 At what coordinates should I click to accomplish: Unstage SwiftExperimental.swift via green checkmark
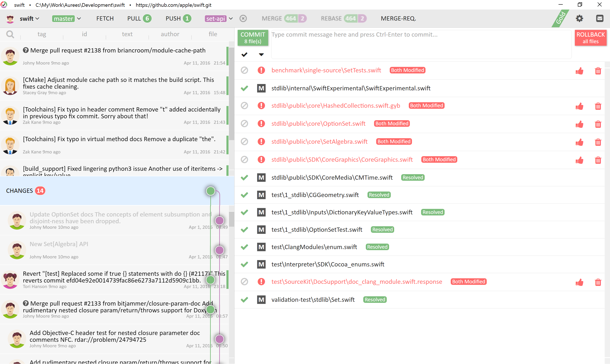(x=244, y=88)
